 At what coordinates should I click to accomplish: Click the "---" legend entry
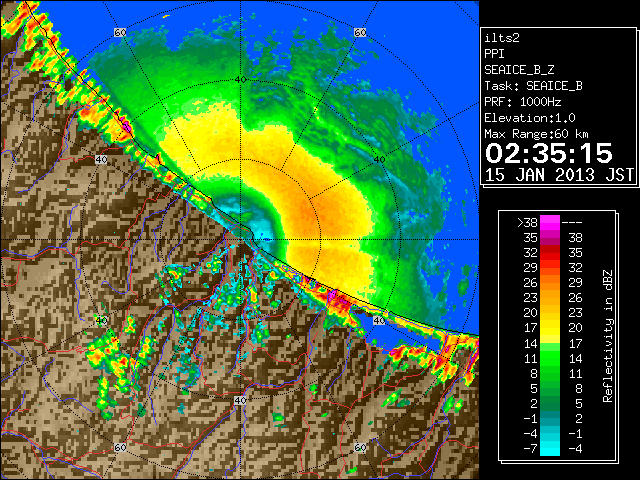coord(572,223)
